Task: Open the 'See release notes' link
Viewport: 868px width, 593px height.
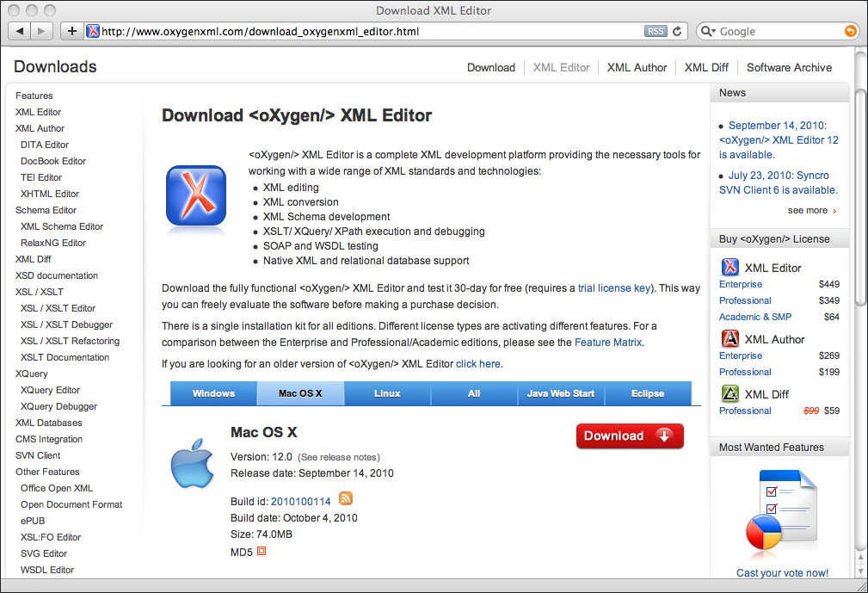Action: tap(339, 457)
